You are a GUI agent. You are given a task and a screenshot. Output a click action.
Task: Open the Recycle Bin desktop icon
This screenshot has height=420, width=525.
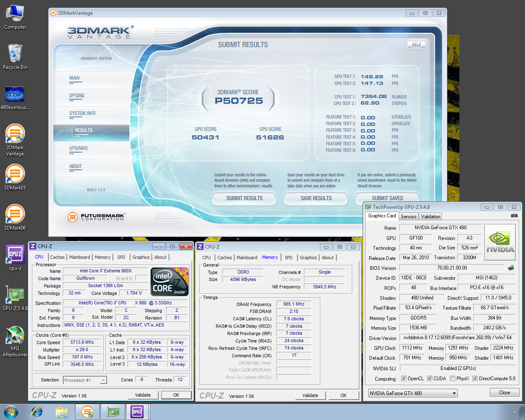(x=15, y=57)
